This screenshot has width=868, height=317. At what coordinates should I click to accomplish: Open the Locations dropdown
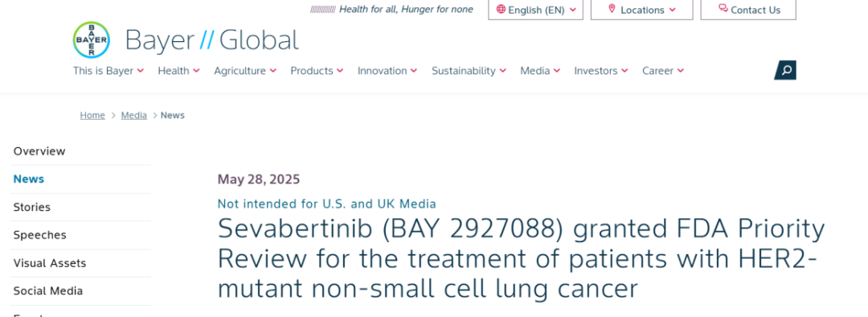641,10
